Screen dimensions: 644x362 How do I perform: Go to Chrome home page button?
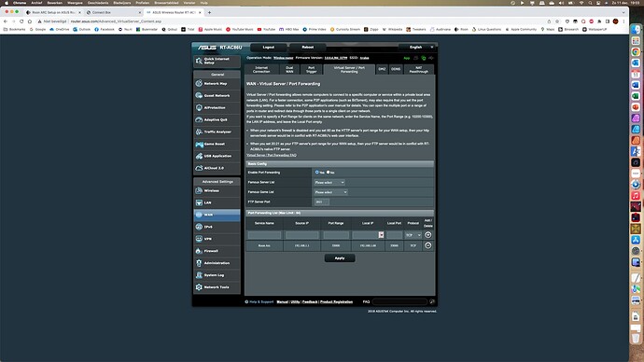click(30, 21)
